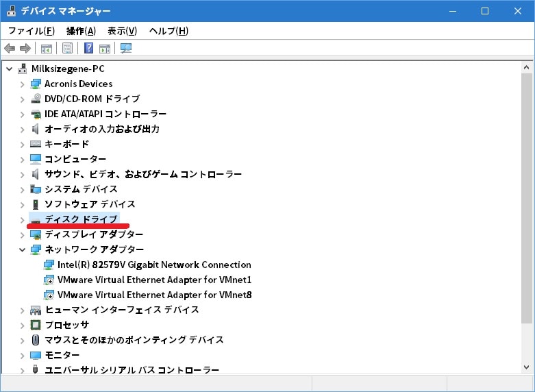Toggle the console tree pane icon
Viewport: 535px width, 392px height.
pyautogui.click(x=47, y=49)
